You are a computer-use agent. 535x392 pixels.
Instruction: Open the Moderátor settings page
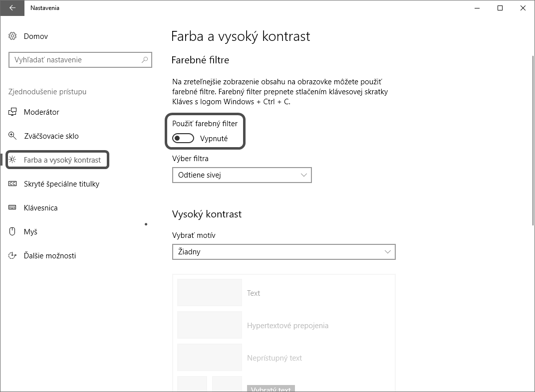[x=41, y=112]
